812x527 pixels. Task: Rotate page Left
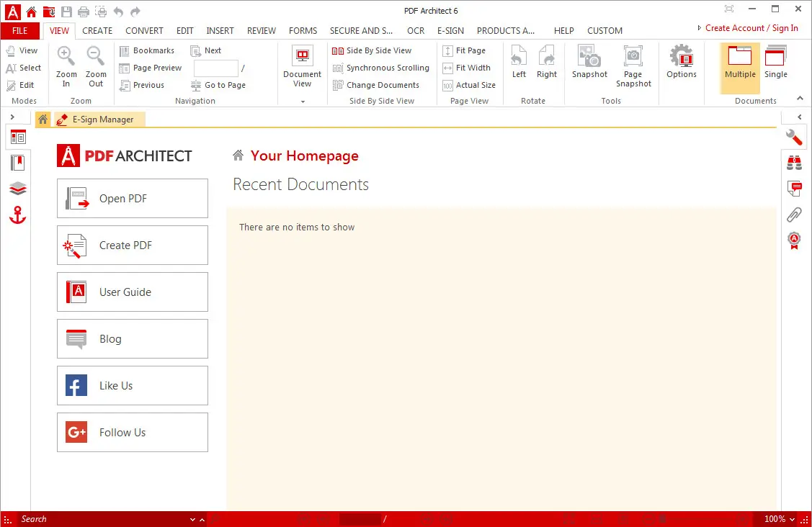pos(519,62)
